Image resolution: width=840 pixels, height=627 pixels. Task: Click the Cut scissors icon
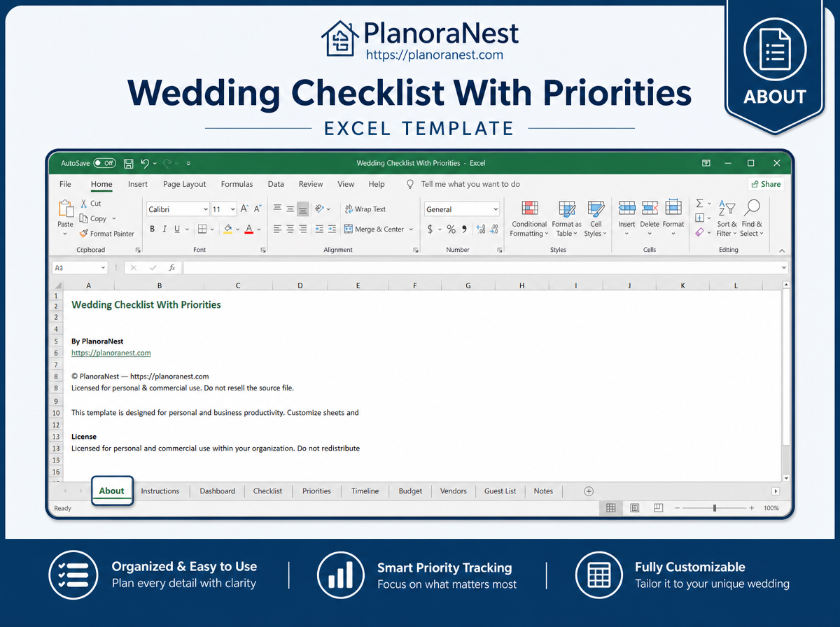(x=83, y=204)
